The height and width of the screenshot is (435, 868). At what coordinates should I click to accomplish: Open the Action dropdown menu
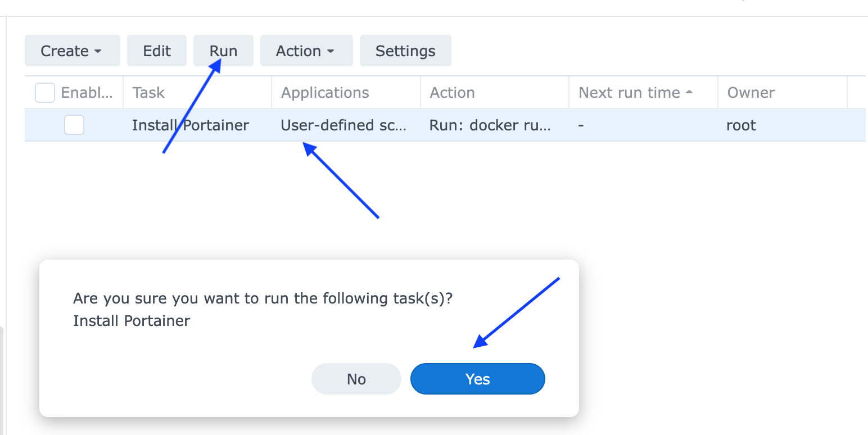[x=306, y=51]
